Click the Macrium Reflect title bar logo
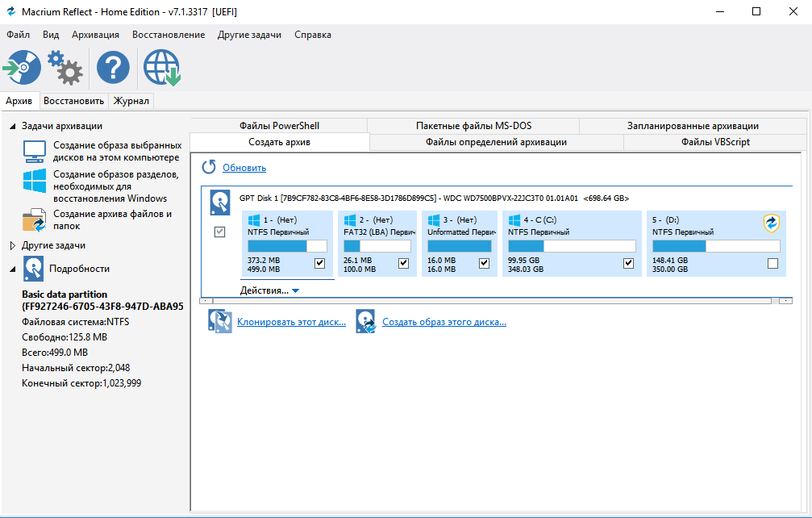 tap(10, 11)
